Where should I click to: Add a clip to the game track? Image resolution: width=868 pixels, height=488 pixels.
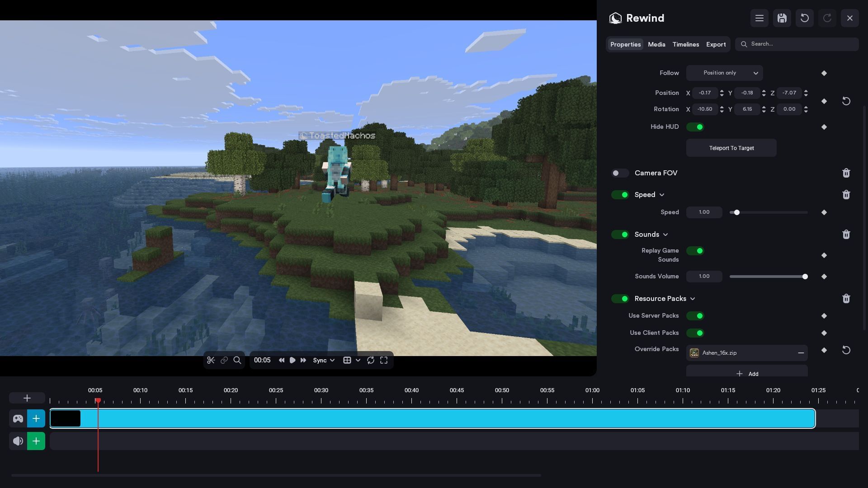click(36, 418)
